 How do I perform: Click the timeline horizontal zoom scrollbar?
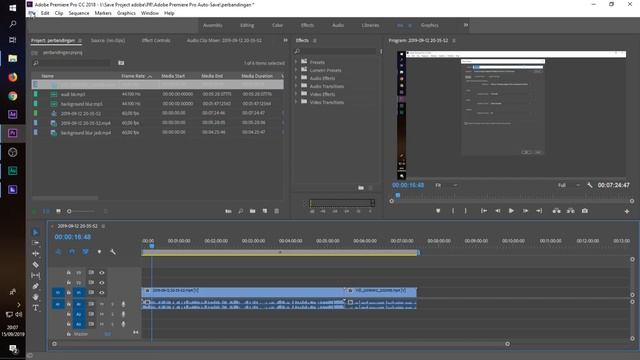(x=281, y=344)
